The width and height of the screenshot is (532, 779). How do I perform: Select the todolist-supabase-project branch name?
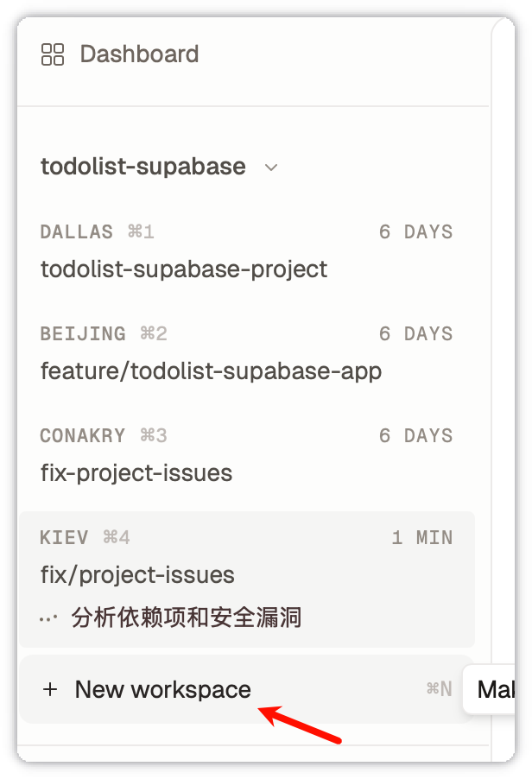click(x=184, y=269)
